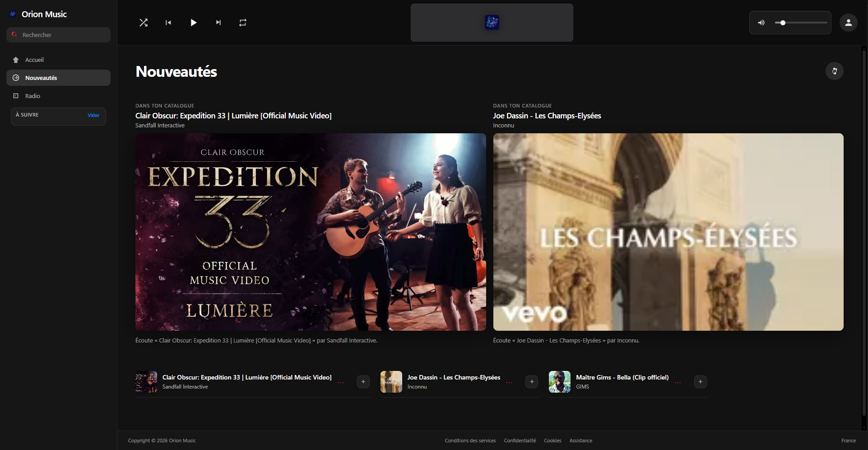Viewport: 868px width, 450px height.
Task: Click Joe Dassin small thumbnail in the list
Action: click(391, 382)
